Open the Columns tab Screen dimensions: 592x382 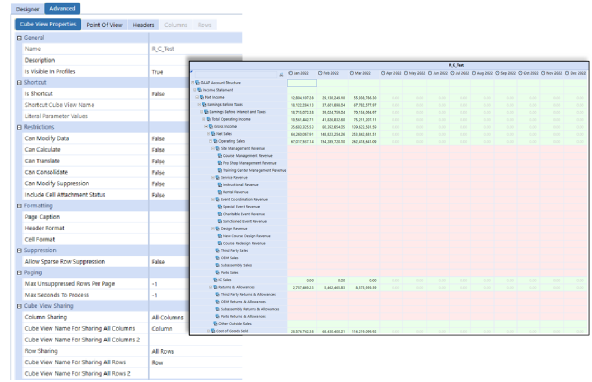(x=176, y=25)
